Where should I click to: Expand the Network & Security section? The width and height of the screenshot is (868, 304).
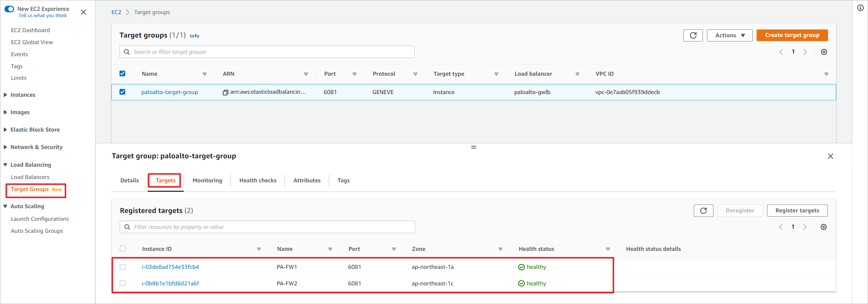click(x=5, y=147)
